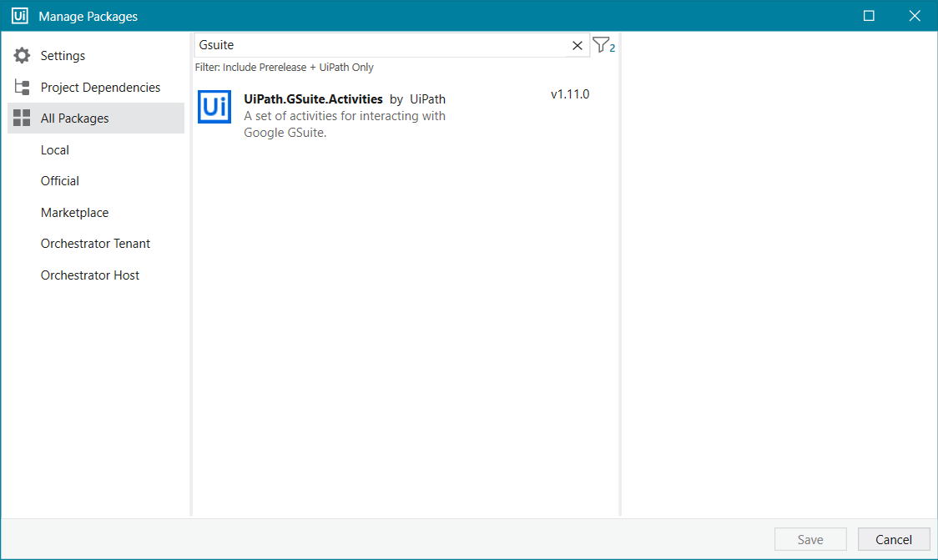Click the Settings gear icon

pos(22,56)
